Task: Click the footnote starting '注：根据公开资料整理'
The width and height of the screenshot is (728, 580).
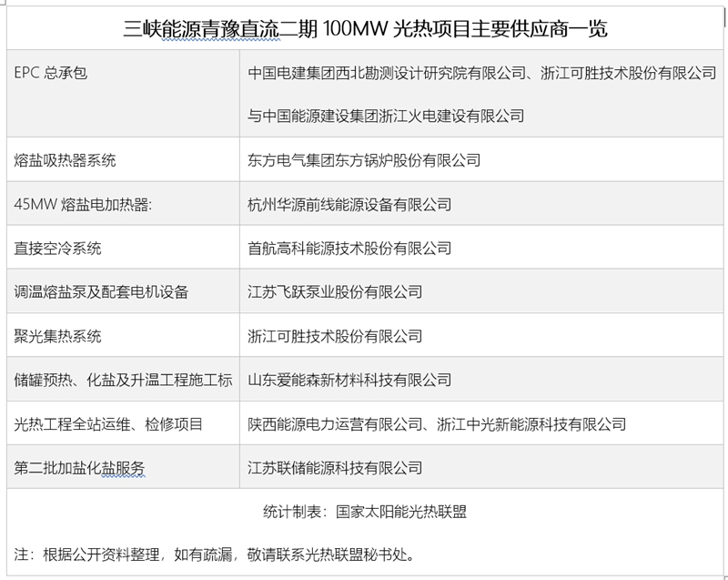Action: (214, 555)
